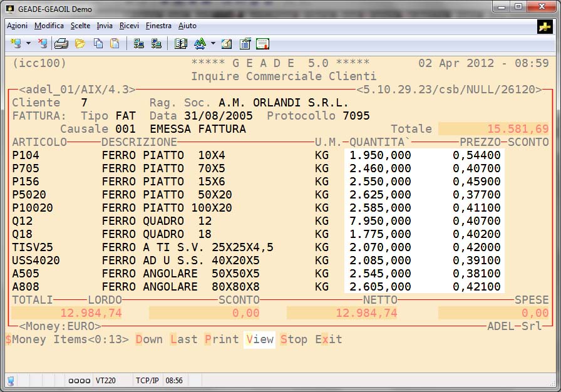Open the Scelte menu
Viewport: 561px width, 392px height.
tap(80, 26)
